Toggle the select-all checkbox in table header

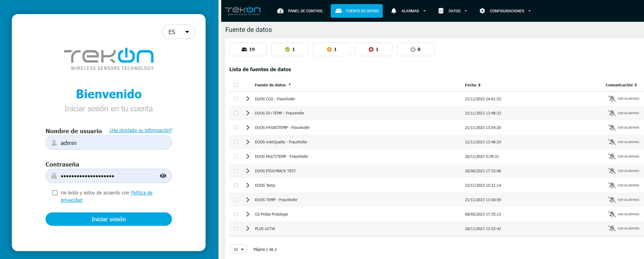point(236,85)
